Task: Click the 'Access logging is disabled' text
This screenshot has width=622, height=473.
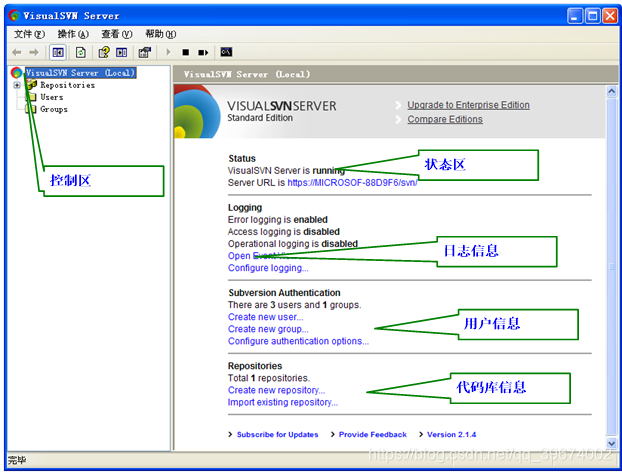Action: (284, 232)
